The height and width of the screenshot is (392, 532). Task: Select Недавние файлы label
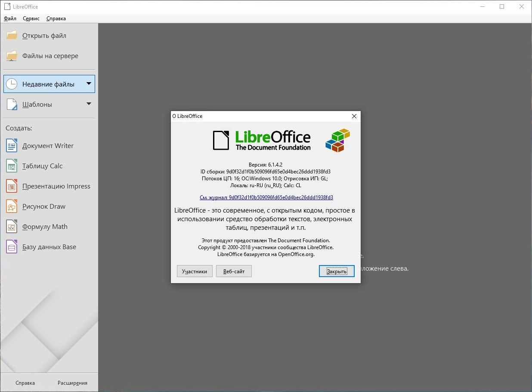(48, 84)
